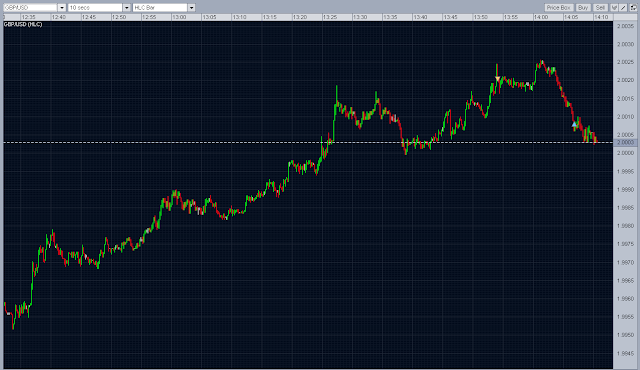Viewport: 640px width, 370px height.
Task: Click the Sell button
Action: pyautogui.click(x=600, y=8)
